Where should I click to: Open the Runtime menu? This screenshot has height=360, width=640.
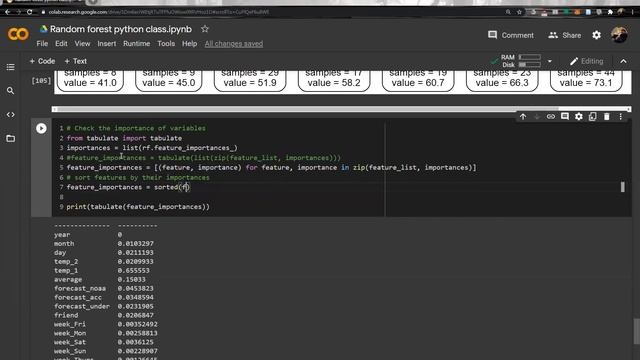136,44
